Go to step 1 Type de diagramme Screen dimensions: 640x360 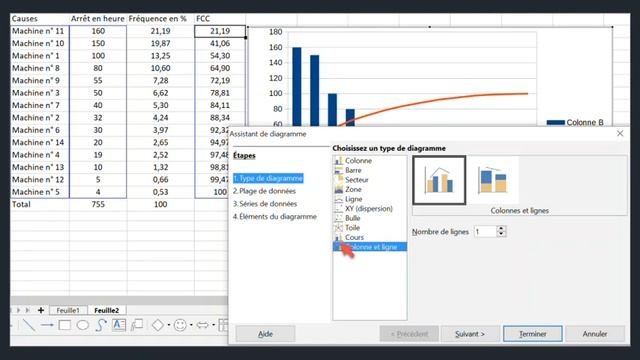tap(268, 178)
